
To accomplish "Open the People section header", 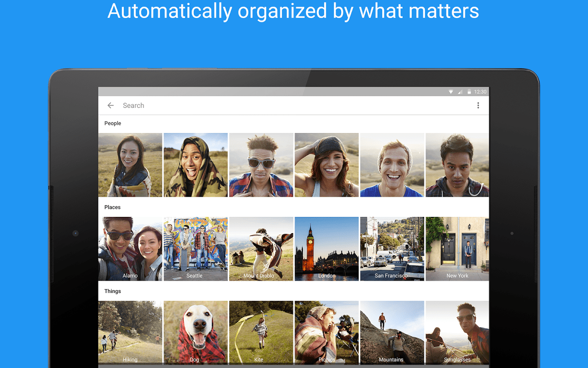I will 112,123.
